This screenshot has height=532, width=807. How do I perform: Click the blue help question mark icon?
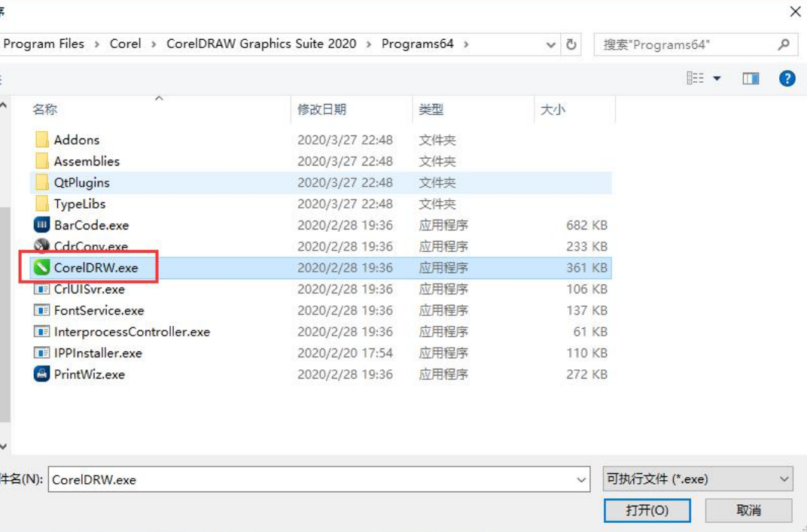(787, 78)
